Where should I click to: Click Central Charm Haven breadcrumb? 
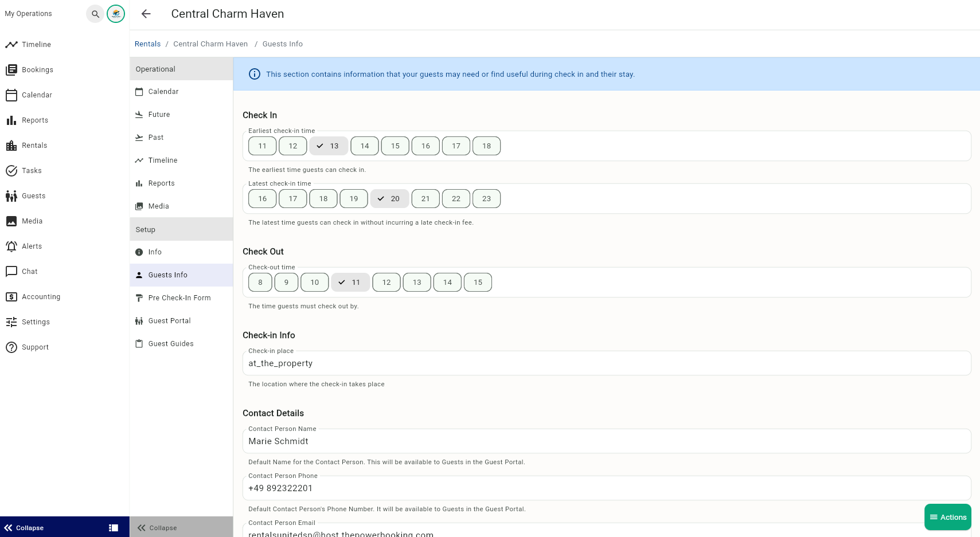210,44
